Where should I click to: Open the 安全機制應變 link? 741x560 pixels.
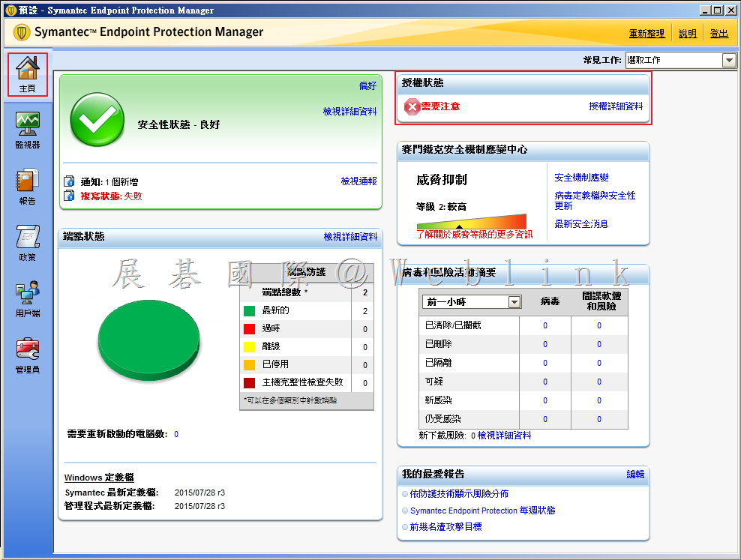coord(581,178)
